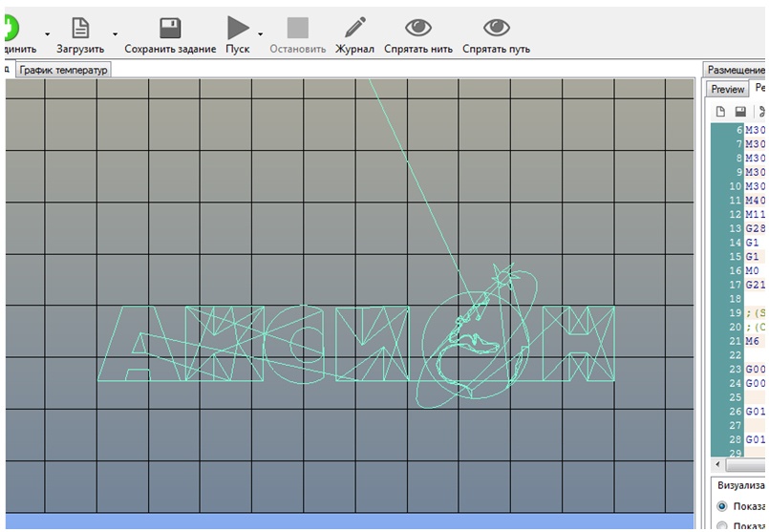769x532 pixels.
Task: Click the Загрузить load file icon
Action: click(80, 28)
